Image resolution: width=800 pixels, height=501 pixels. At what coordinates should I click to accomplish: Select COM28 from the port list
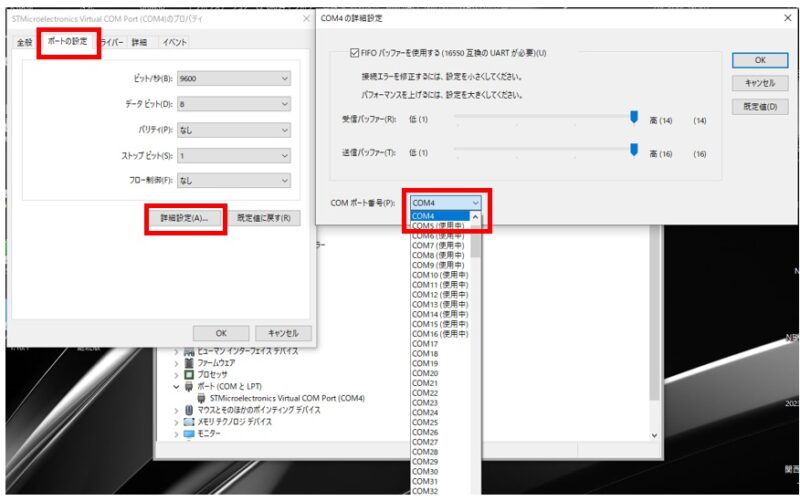440,452
